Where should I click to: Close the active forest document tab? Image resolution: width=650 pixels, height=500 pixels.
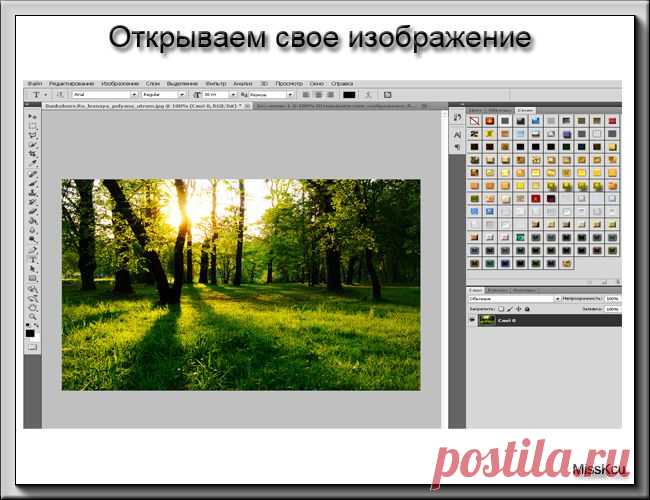247,106
